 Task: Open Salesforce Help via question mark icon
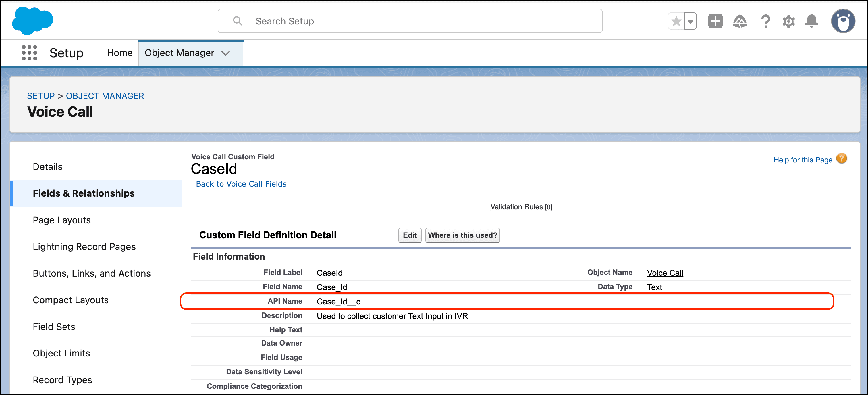coord(765,21)
